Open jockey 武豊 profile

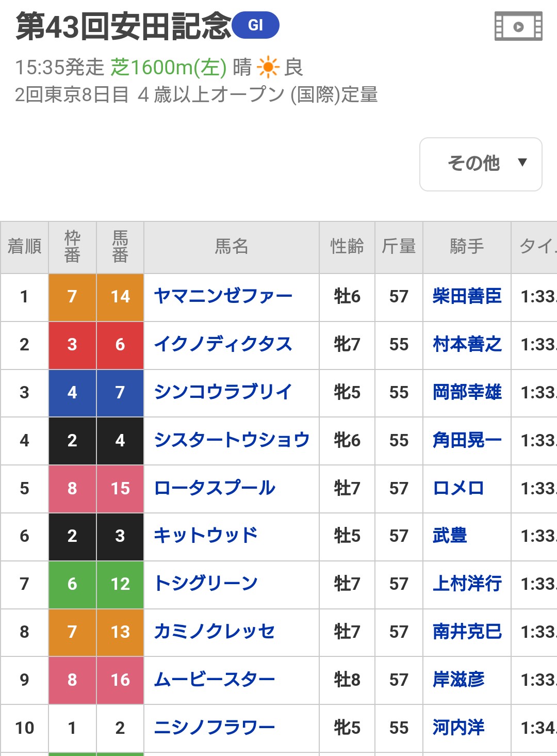(x=450, y=536)
